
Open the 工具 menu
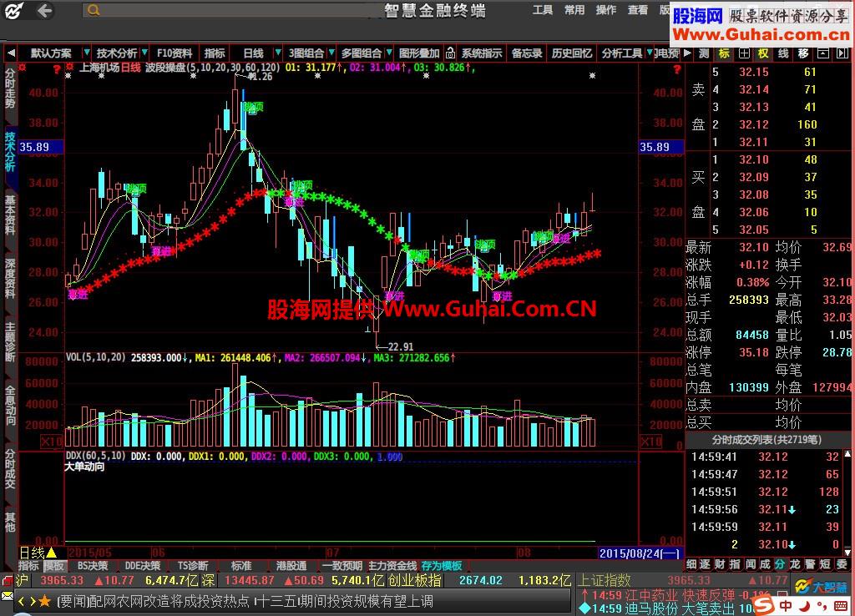543,10
